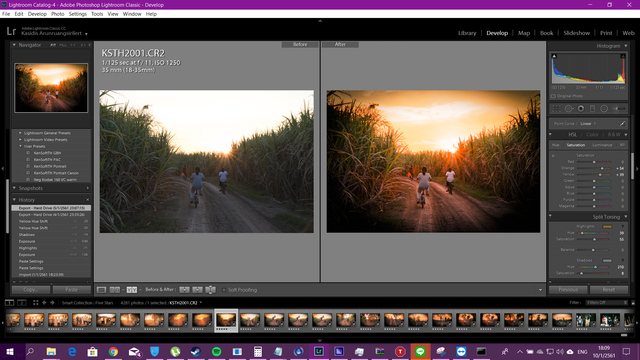
Task: Open Google Chrome from taskbar
Action: point(113,351)
